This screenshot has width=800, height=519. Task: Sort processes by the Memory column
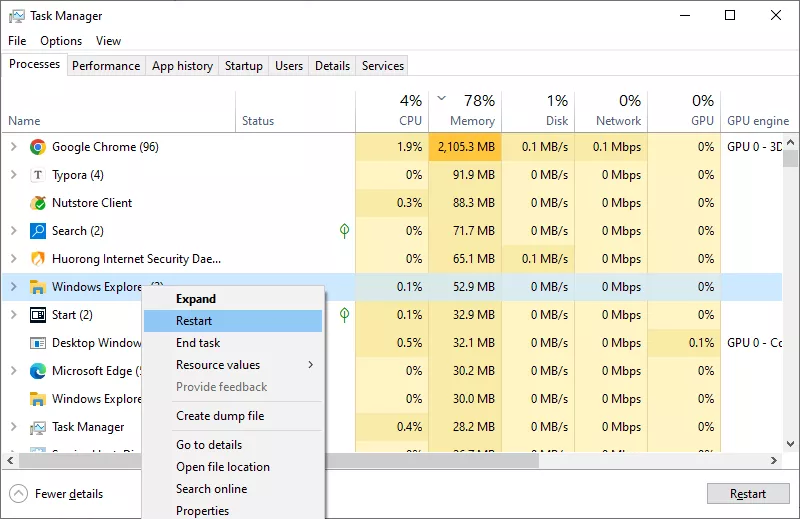(465, 112)
